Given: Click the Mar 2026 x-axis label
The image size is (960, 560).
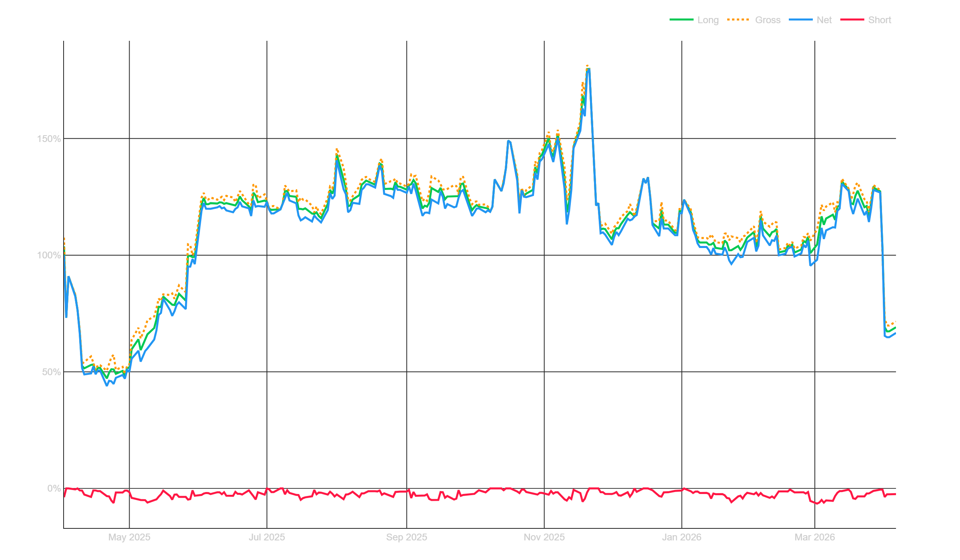Looking at the screenshot, I should (815, 537).
